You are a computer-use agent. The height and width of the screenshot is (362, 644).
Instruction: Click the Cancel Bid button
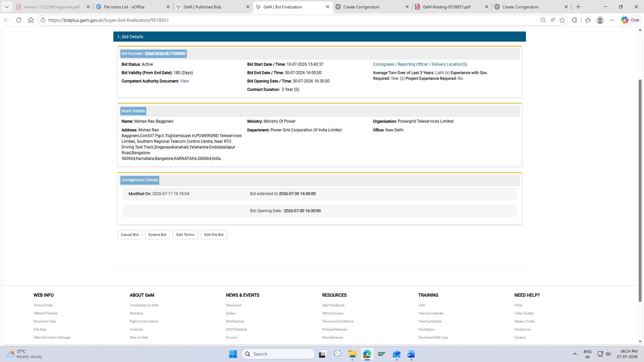[130, 235]
